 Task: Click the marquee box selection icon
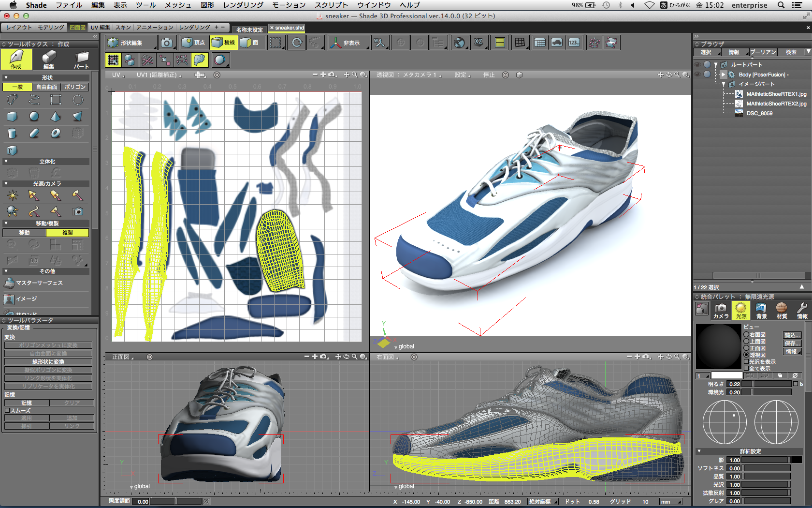click(x=275, y=43)
